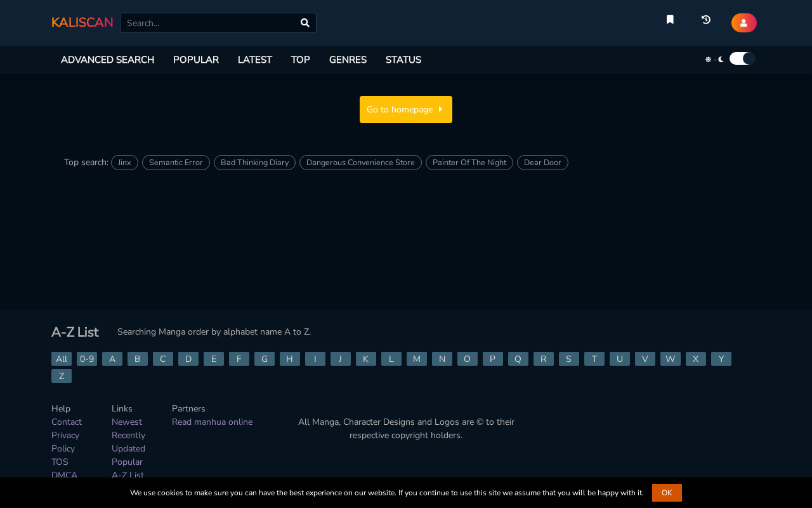Viewport: 812px width, 508px height.
Task: Filter A-Z list by letter L
Action: (x=391, y=359)
